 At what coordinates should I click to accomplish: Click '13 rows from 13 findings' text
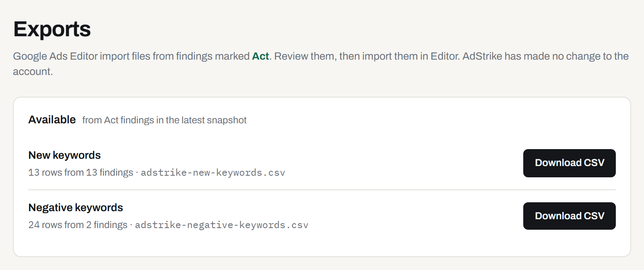80,172
